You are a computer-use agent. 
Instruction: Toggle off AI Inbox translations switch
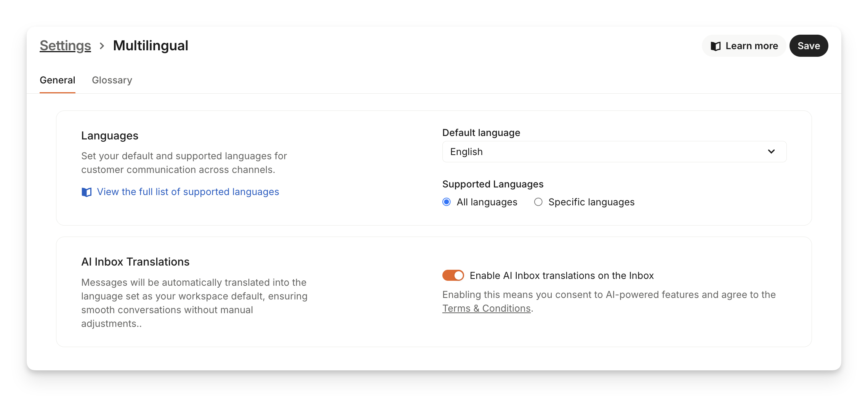pyautogui.click(x=453, y=275)
